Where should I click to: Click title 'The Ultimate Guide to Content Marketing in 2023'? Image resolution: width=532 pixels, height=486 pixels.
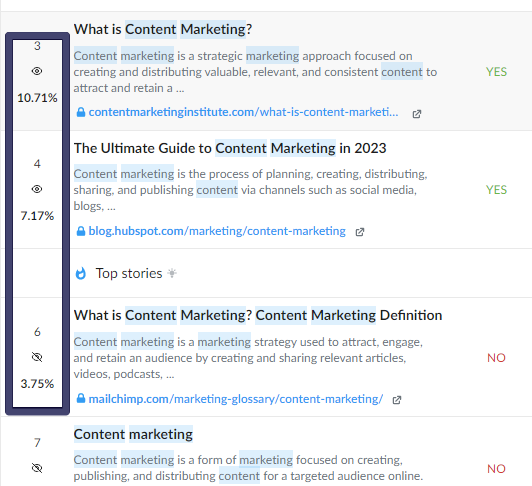[x=230, y=148]
